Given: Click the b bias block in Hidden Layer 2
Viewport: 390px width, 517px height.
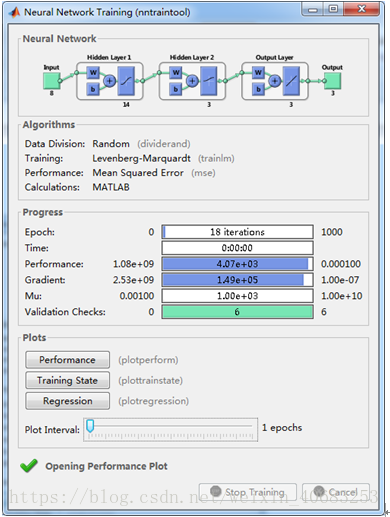Looking at the screenshot, I should [176, 89].
